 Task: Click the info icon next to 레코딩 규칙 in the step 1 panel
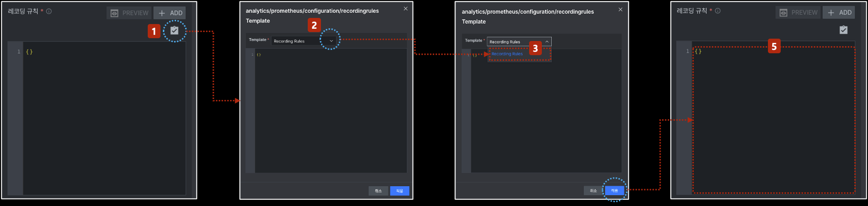[49, 11]
